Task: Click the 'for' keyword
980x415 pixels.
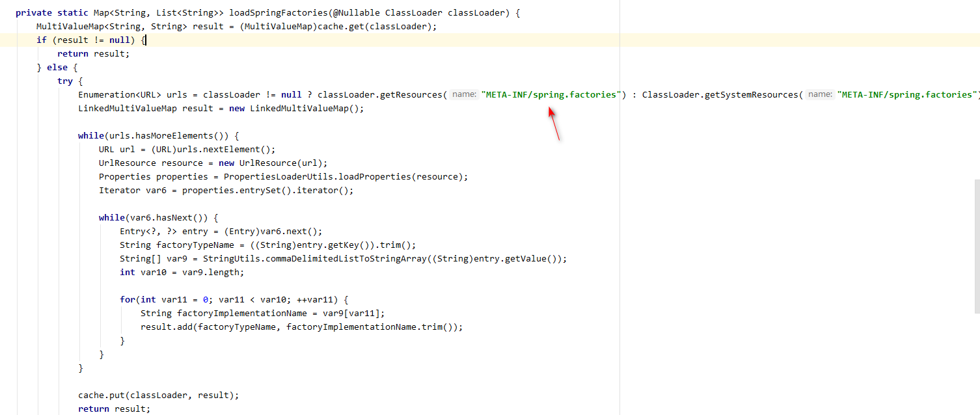Action: 128,299
